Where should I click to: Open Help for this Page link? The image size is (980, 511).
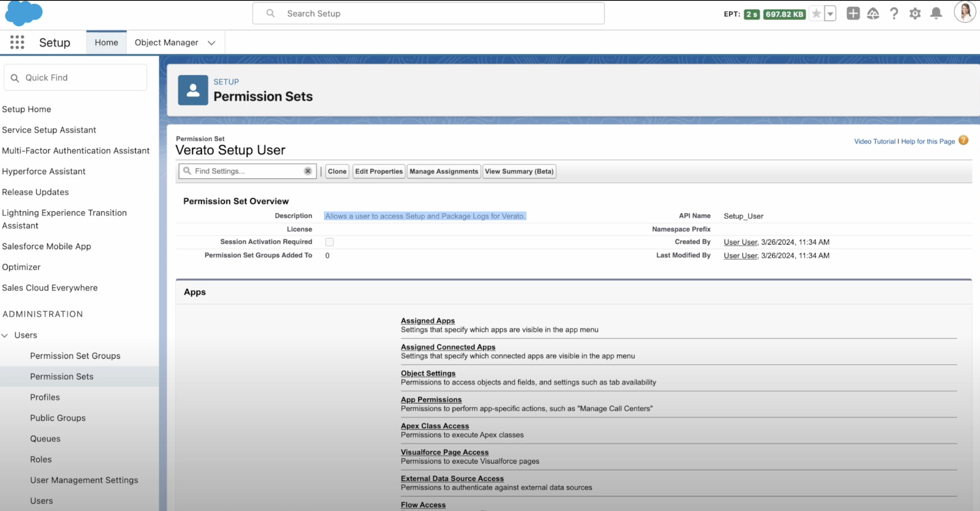click(928, 141)
